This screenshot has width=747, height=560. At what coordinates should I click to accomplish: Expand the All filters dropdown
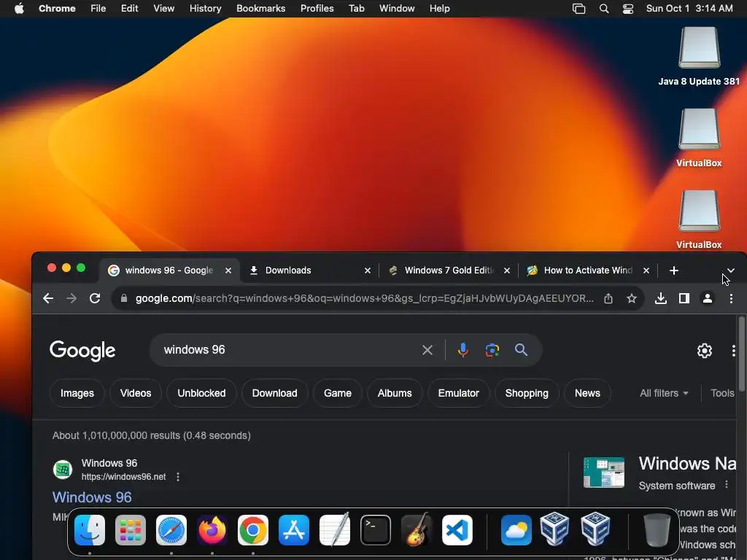[664, 393]
